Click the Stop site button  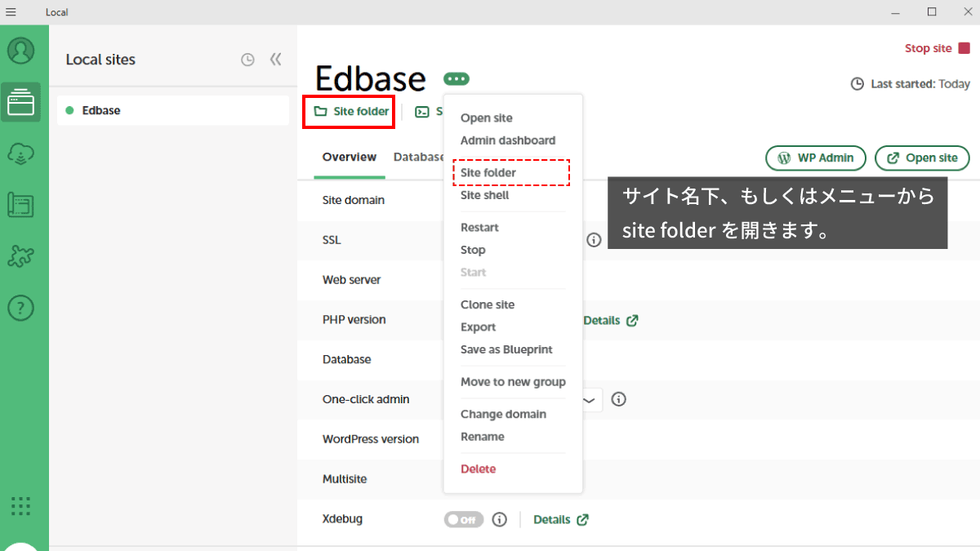[x=937, y=48]
